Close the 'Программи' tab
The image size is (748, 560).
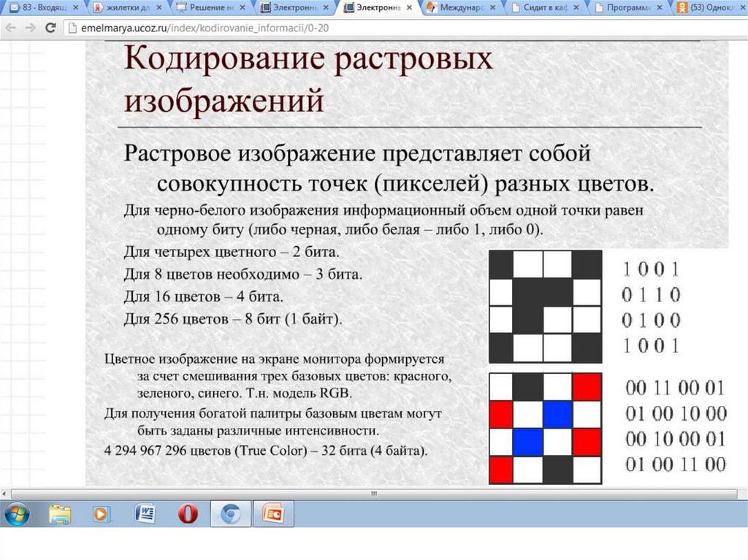660,7
